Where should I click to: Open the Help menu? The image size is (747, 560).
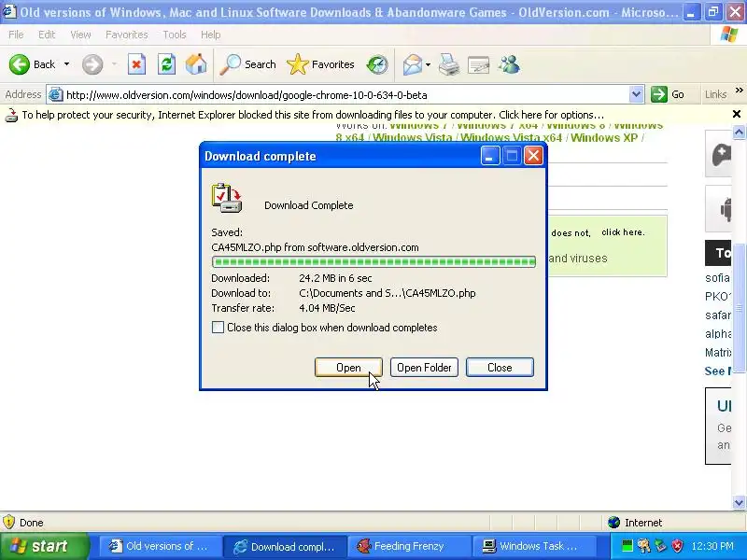pyautogui.click(x=211, y=35)
